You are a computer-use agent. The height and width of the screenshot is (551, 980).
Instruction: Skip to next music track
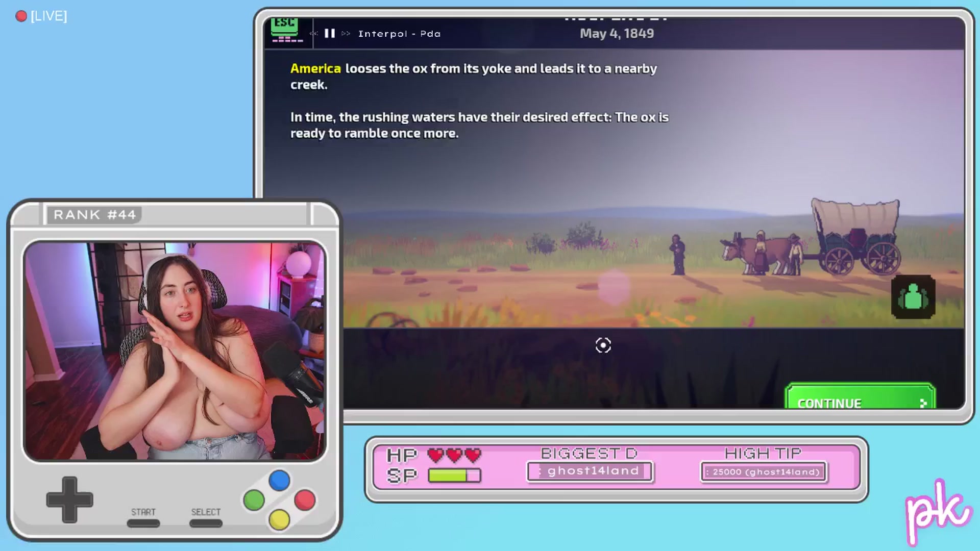pyautogui.click(x=346, y=34)
